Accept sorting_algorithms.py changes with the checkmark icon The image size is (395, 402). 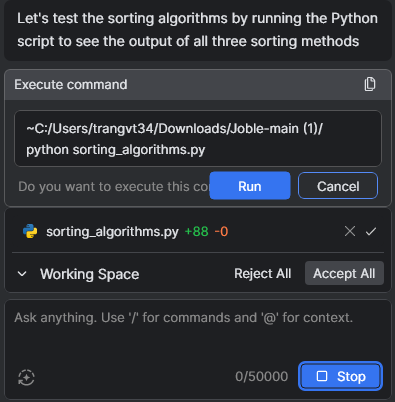[x=371, y=231]
